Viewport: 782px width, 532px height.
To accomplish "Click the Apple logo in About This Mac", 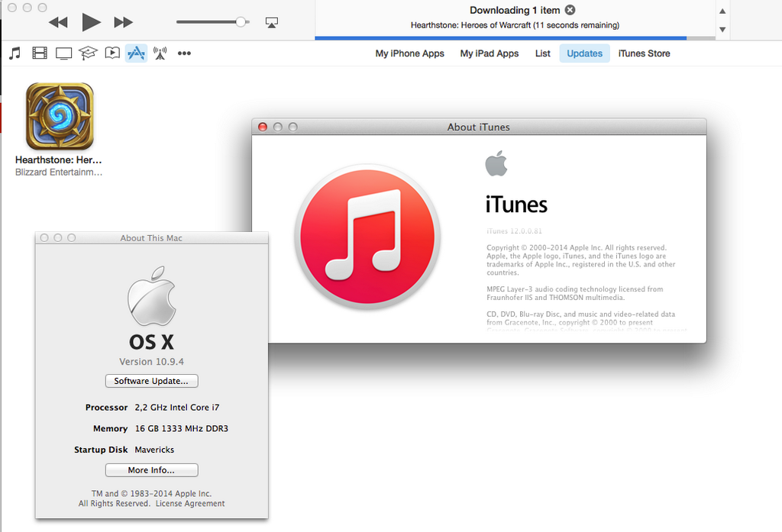I will click(x=152, y=295).
